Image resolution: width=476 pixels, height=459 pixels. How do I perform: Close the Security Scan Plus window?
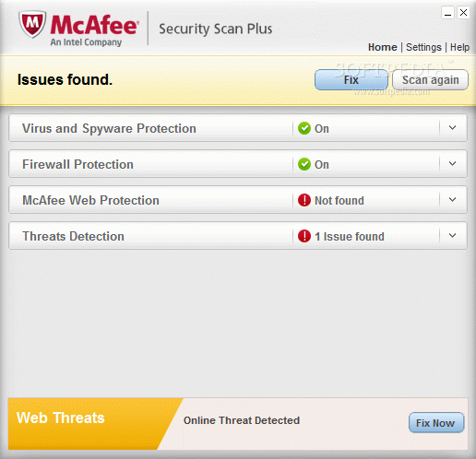pos(463,13)
